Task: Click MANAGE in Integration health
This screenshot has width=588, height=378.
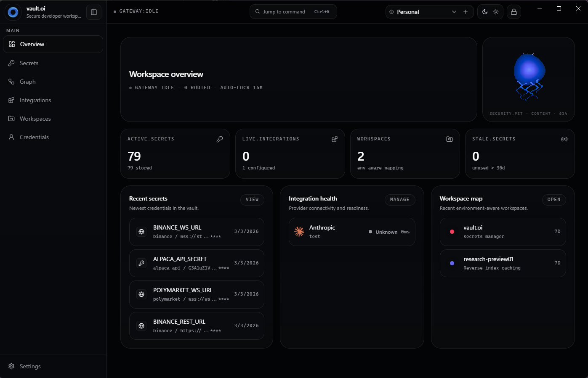Action: tap(400, 200)
